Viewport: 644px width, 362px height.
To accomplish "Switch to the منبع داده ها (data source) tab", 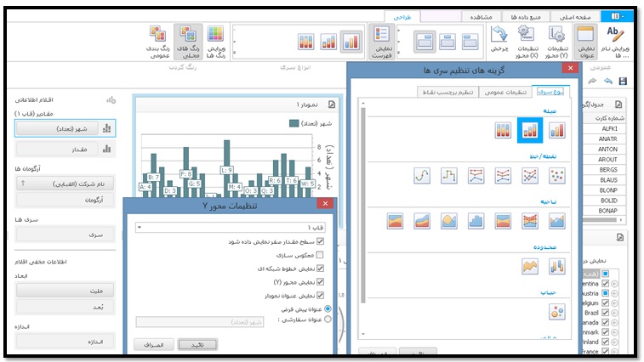I will coord(525,17).
